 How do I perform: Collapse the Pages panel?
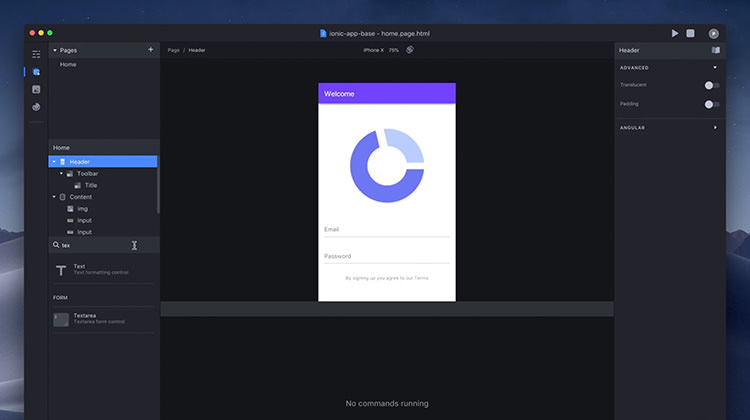(55, 50)
